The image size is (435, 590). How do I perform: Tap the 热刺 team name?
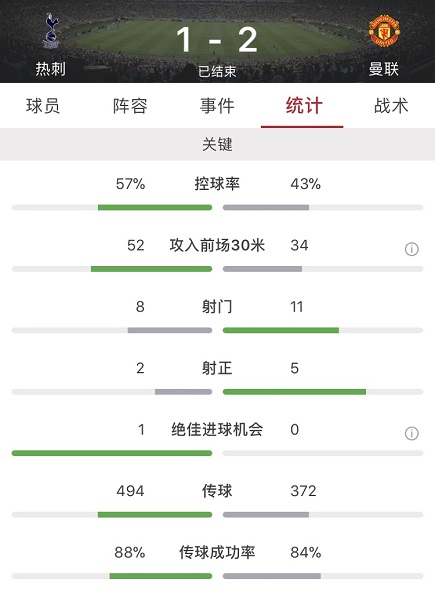[50, 69]
